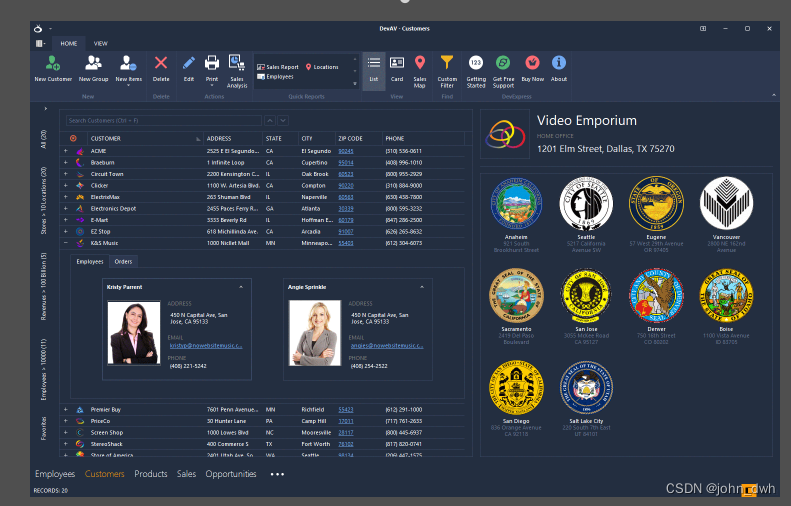Click Angie Sprinkle's email link
This screenshot has height=506, width=791.
(387, 346)
